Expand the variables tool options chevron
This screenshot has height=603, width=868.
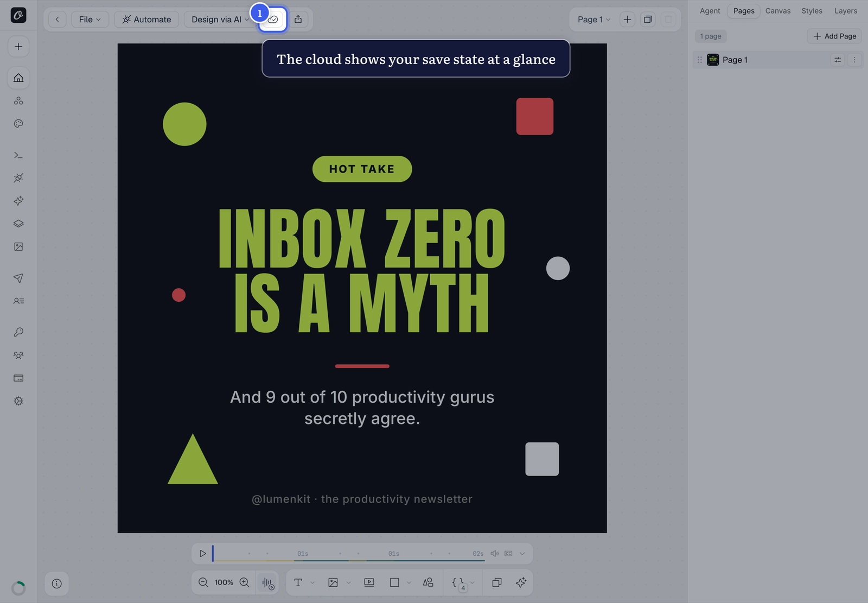(472, 583)
